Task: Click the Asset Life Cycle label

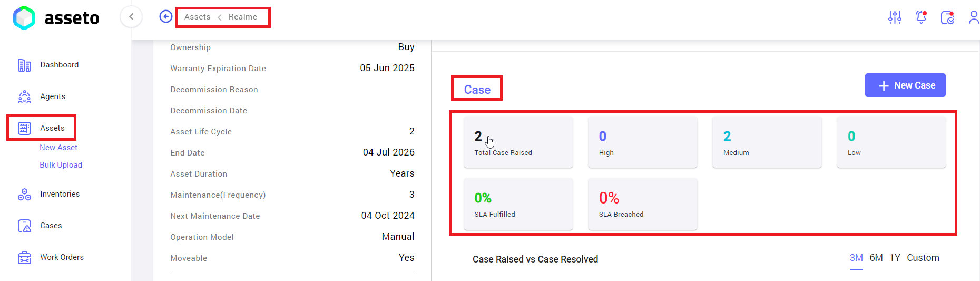Action: click(201, 132)
